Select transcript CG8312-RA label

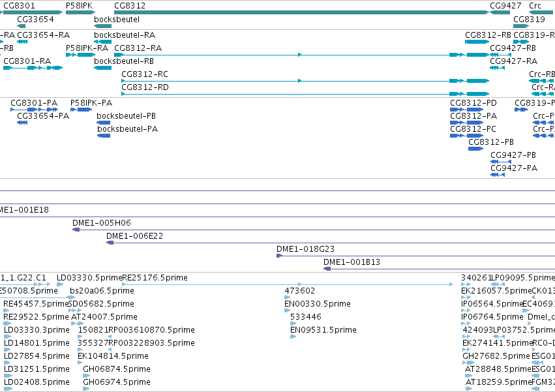[x=138, y=48]
